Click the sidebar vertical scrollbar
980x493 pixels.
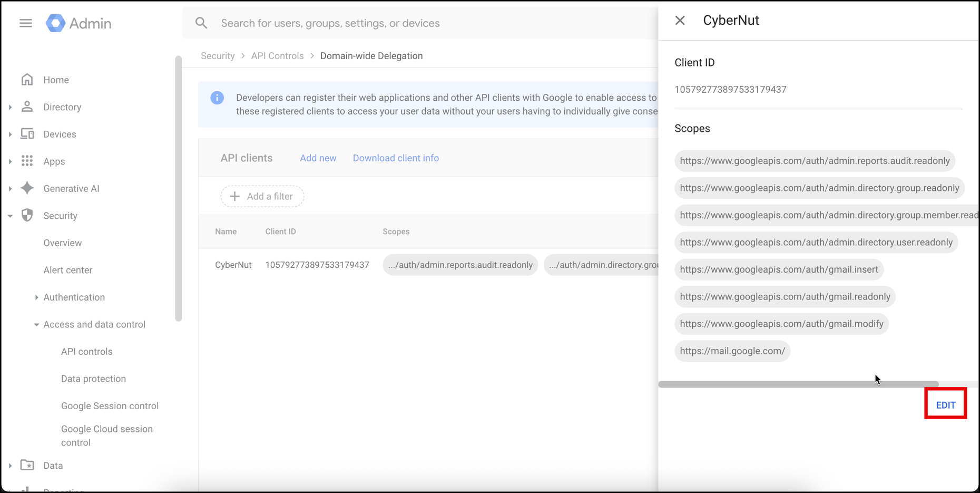click(178, 188)
